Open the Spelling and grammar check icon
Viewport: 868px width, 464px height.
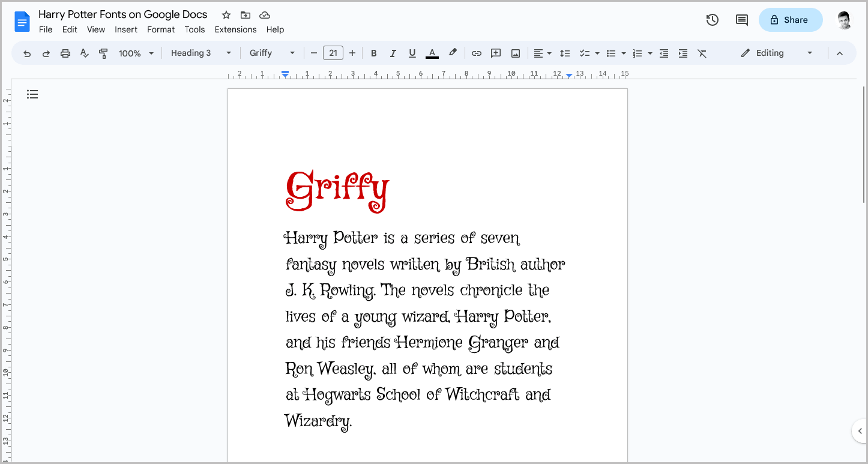[84, 53]
